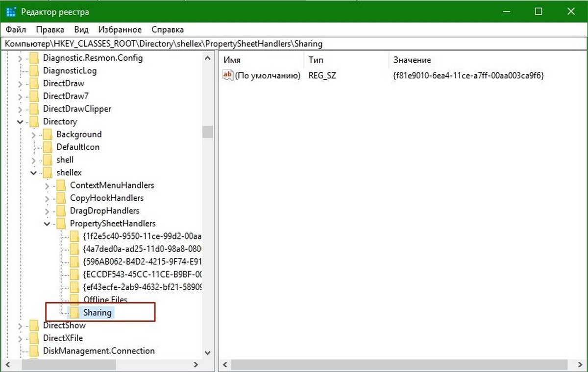Open the Справка menu
The height and width of the screenshot is (372, 588).
tap(168, 30)
